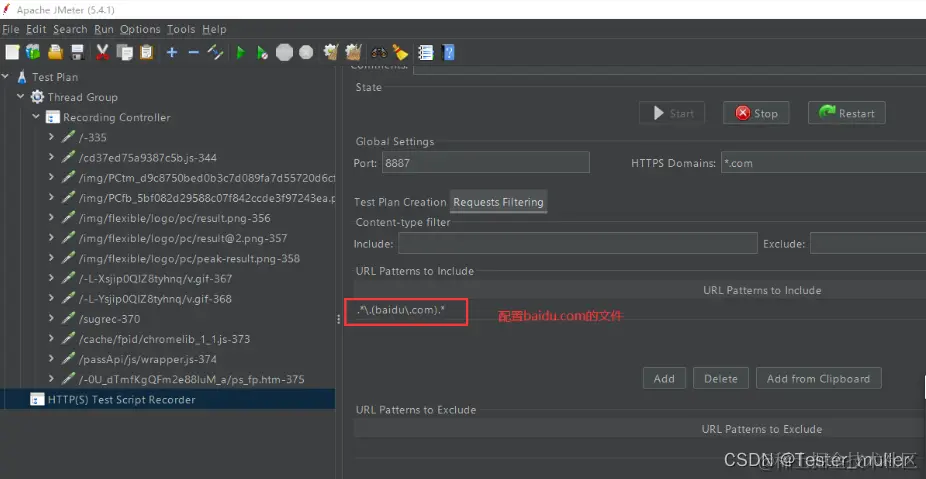Click the Paste clipboard icon
Screen dimensions: 926x479
tap(146, 53)
